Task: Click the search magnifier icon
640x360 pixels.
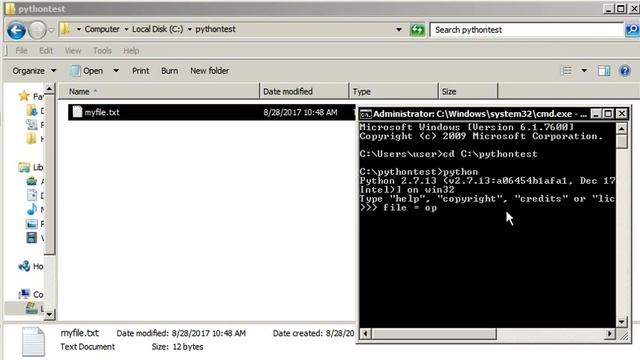Action: [632, 29]
